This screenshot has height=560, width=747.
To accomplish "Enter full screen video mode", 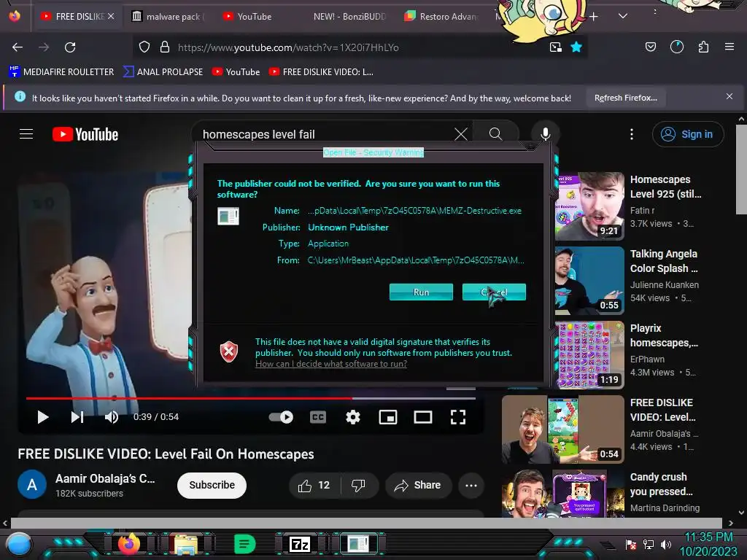I will tap(458, 417).
